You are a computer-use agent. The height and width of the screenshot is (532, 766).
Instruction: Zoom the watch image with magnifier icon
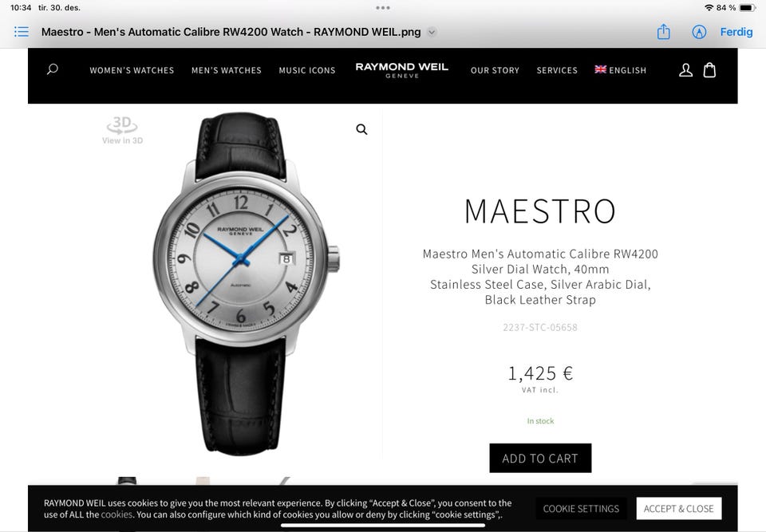(x=361, y=129)
